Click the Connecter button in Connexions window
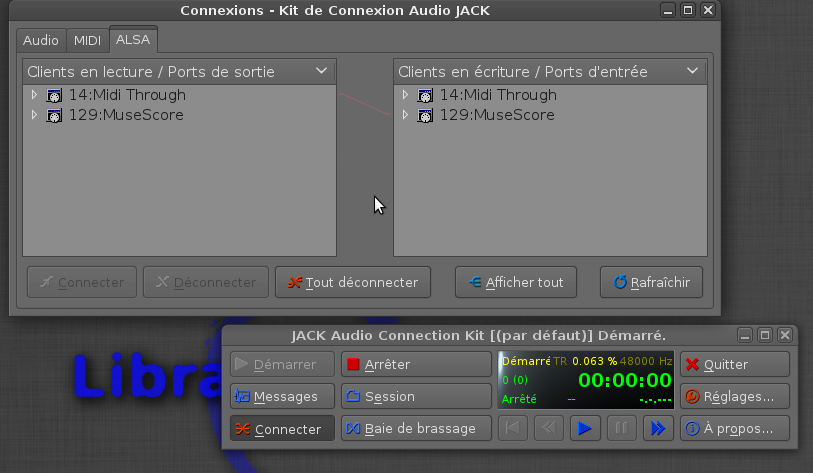 coord(82,282)
